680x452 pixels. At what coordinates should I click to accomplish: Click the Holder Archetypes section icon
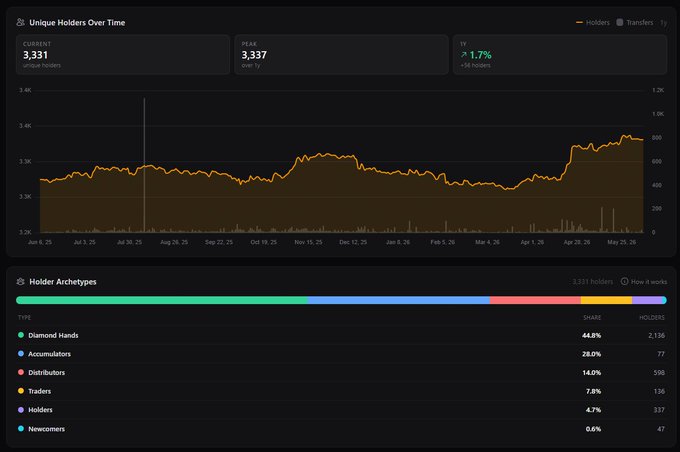20,282
